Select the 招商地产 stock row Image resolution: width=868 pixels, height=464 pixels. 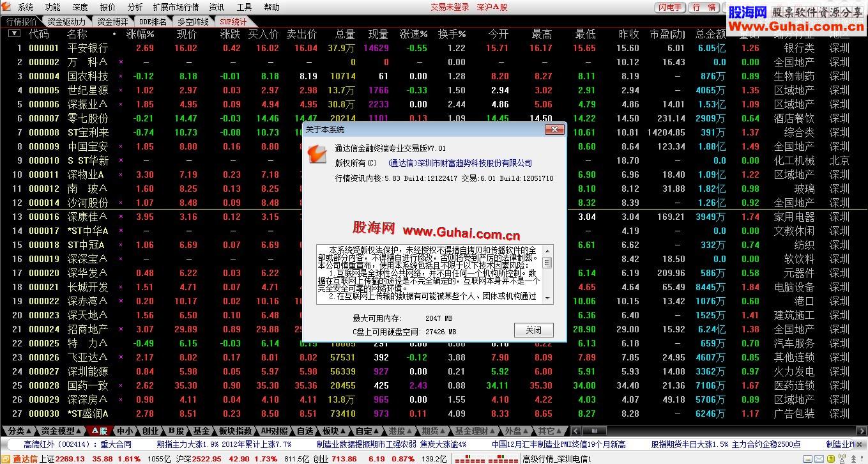(434, 329)
